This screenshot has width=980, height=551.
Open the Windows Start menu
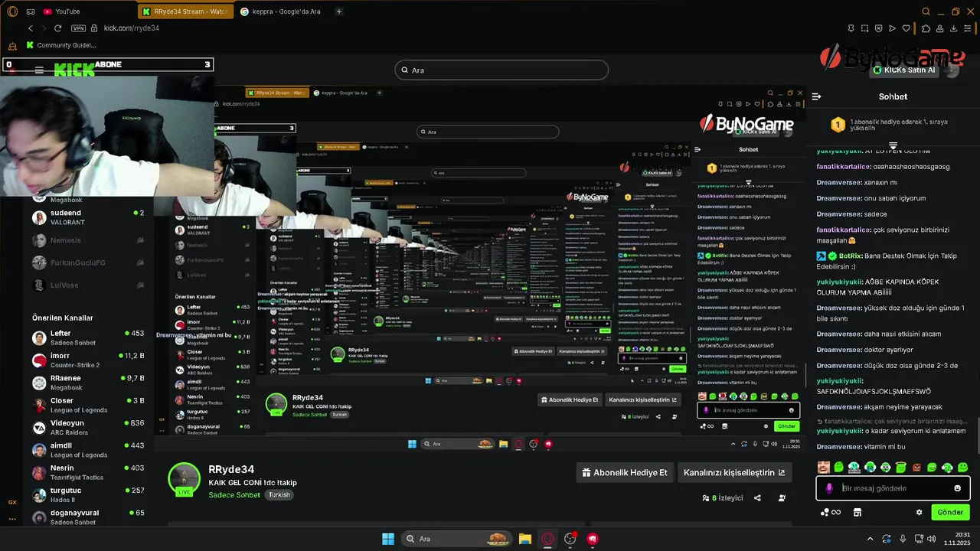click(x=388, y=539)
